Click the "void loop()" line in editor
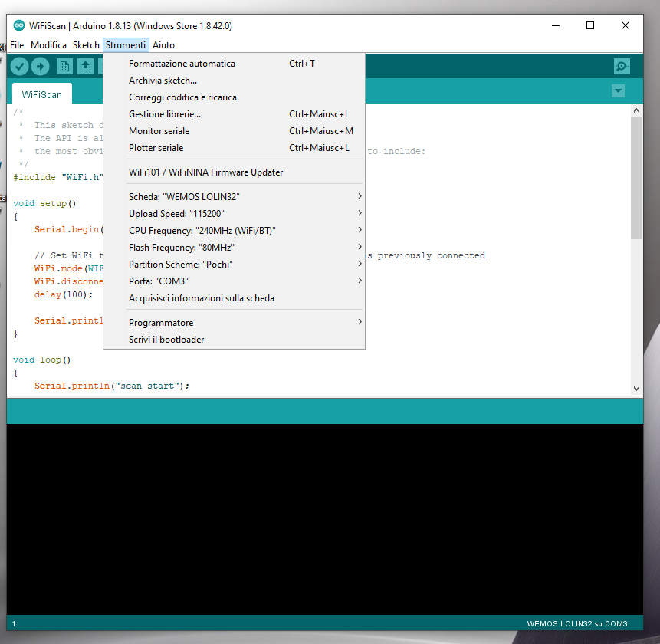660x644 pixels. 42,360
